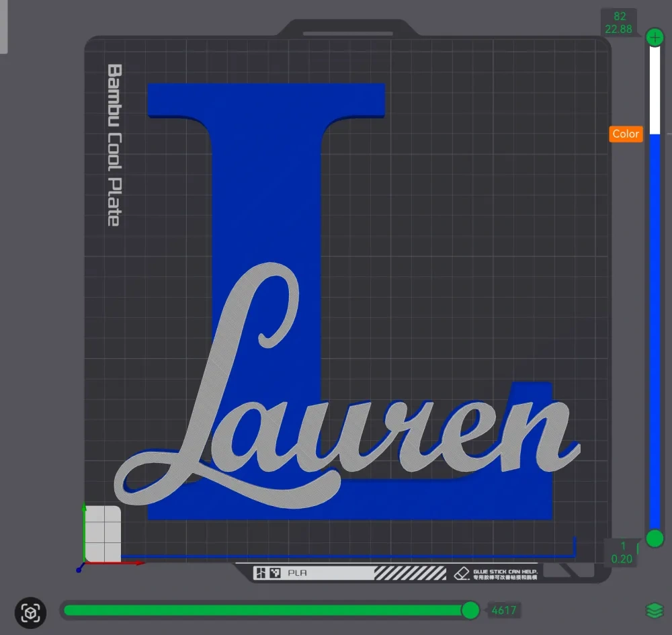Image resolution: width=672 pixels, height=635 pixels.
Task: Click the green handle at the slider bottom
Action: (655, 538)
